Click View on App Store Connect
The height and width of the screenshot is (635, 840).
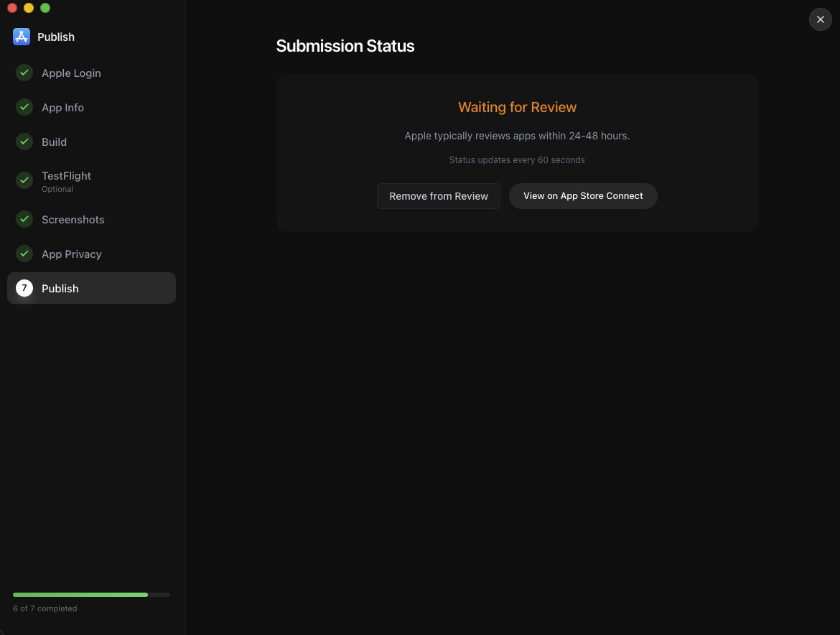[583, 196]
